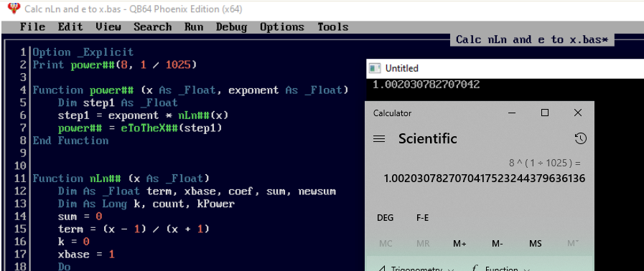Viewport: 644px width, 271px height.
Task: Click line 7 power## = eToTheX##(step1)
Action: coord(140,128)
